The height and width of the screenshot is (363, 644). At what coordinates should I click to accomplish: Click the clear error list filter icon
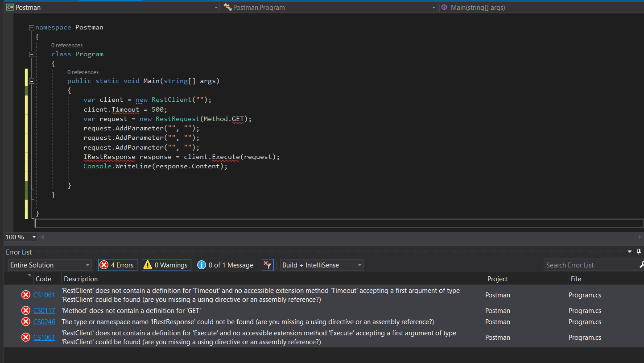267,265
